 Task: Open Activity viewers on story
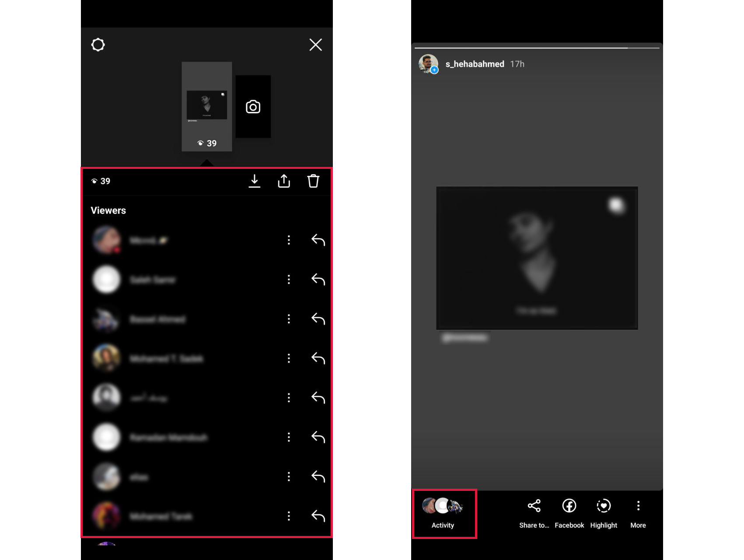click(x=443, y=513)
